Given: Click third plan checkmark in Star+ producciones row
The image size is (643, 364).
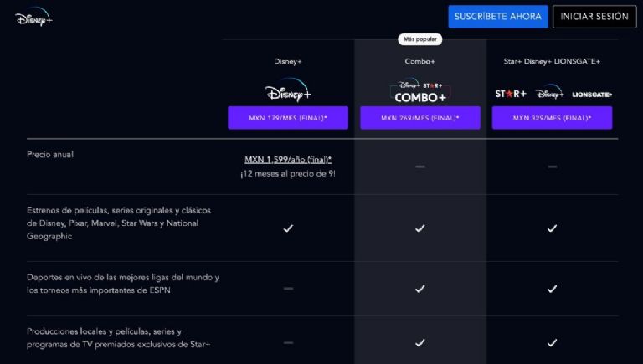Looking at the screenshot, I should click(552, 342).
